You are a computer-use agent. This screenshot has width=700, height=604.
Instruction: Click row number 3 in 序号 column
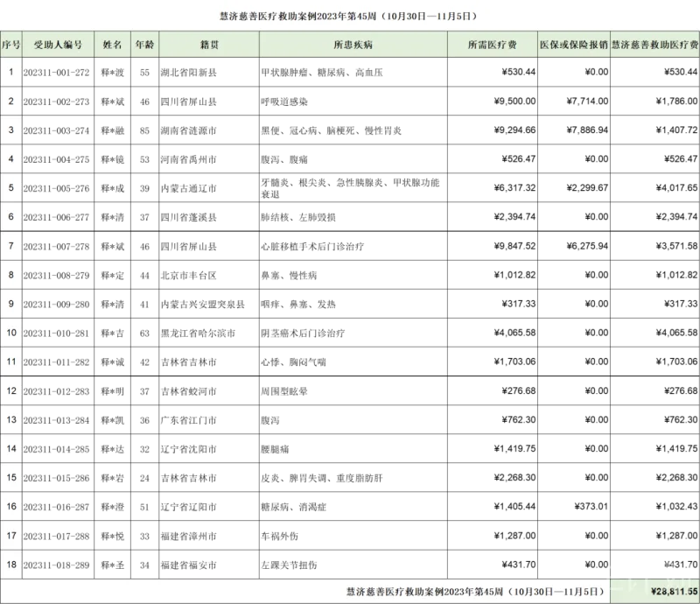tap(10, 130)
